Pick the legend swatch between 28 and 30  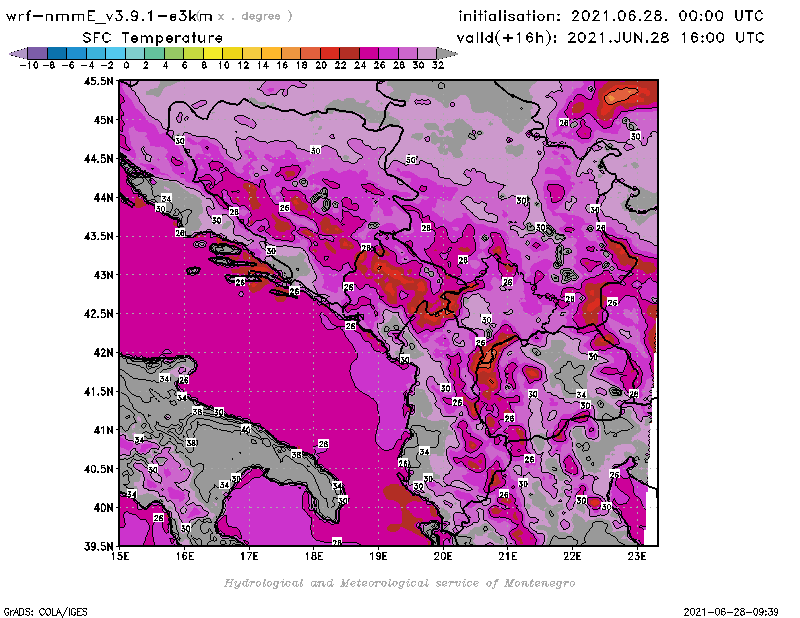click(x=408, y=53)
